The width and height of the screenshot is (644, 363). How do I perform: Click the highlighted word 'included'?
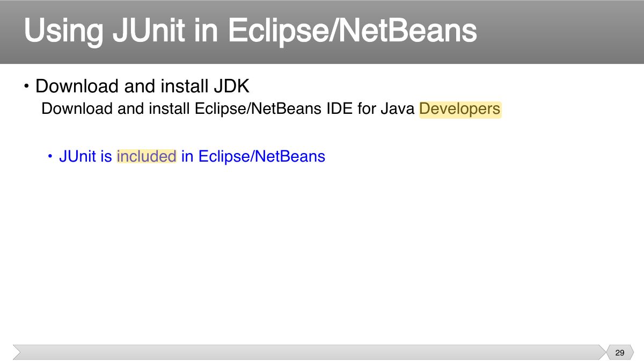[x=147, y=156]
